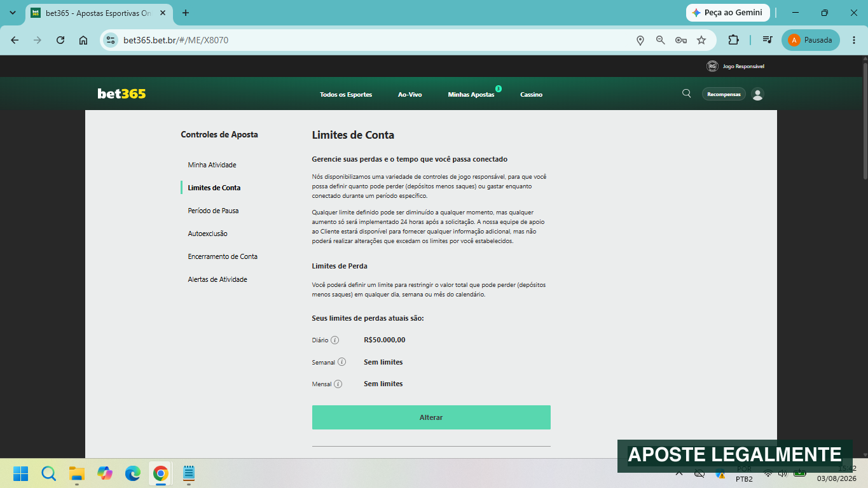Image resolution: width=868 pixels, height=488 pixels.
Task: Open the tab search dropdown arrow
Action: 13,13
